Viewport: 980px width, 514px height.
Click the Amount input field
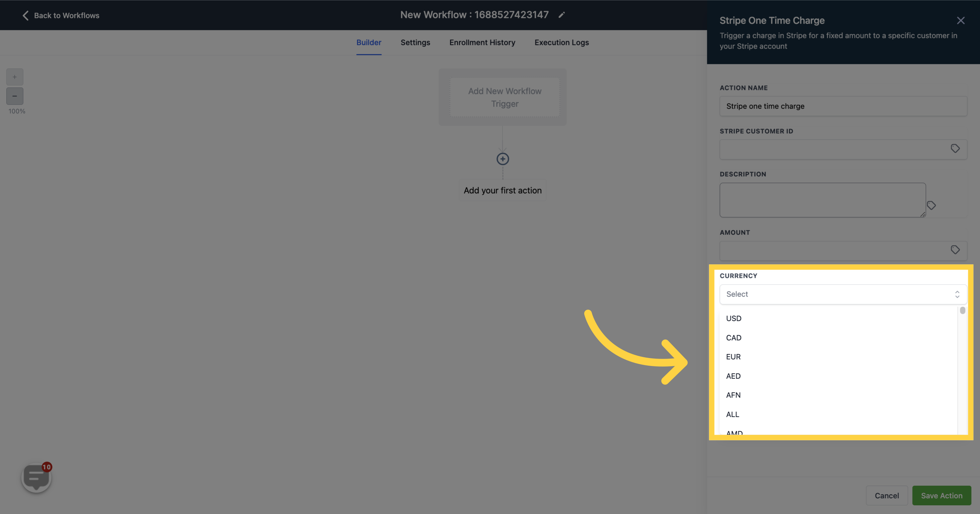pyautogui.click(x=843, y=251)
